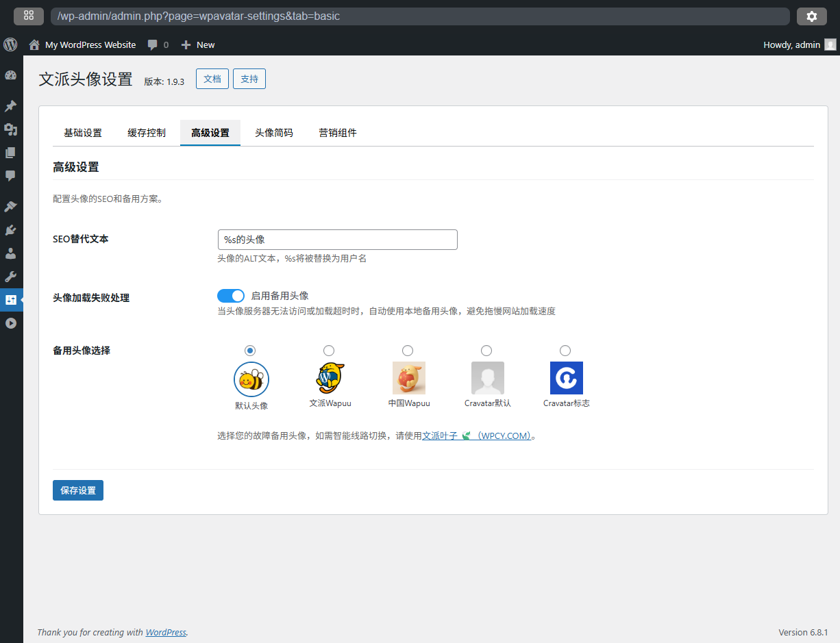Image resolution: width=840 pixels, height=643 pixels.
Task: Open Settings sliders sidebar icon
Action: pyautogui.click(x=10, y=300)
